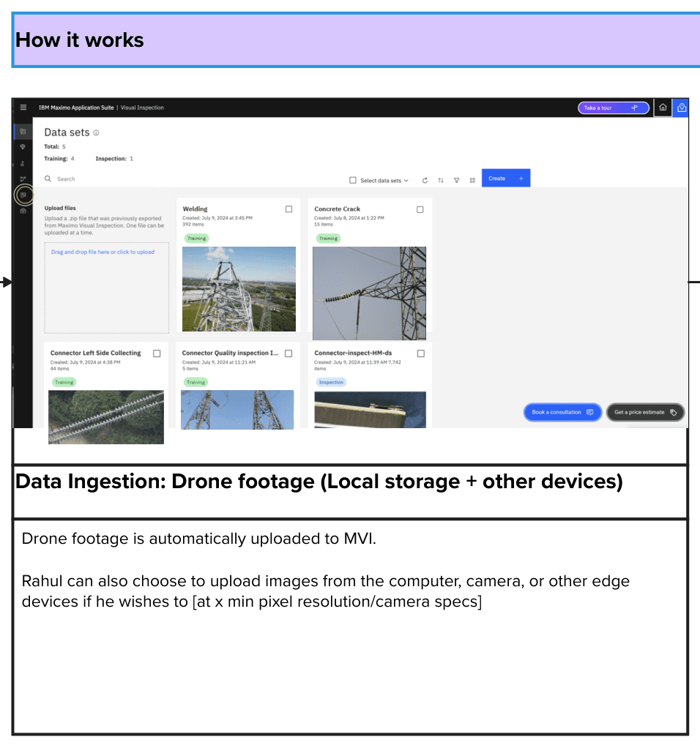Open Connector Quality inspection thumbnail
The height and width of the screenshot is (748, 700).
click(237, 410)
